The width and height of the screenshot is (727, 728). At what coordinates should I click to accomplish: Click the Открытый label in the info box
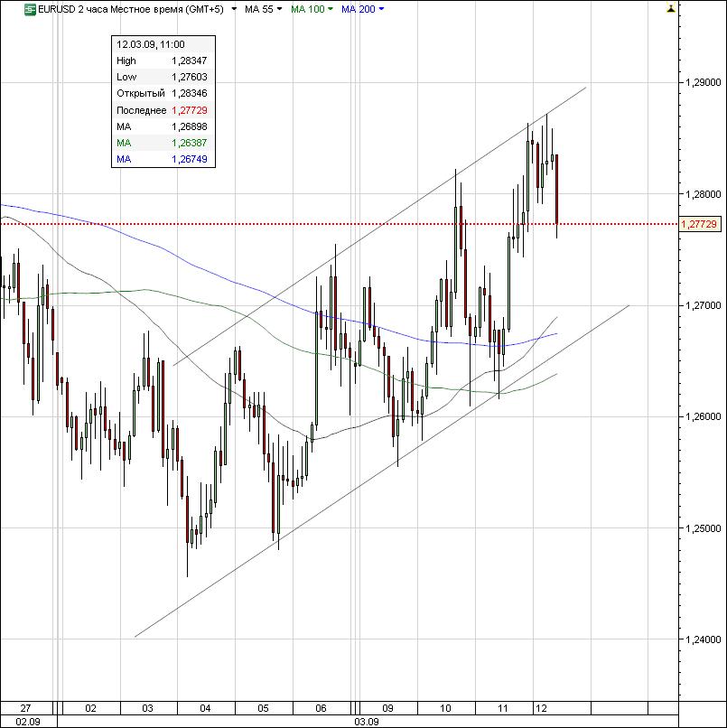pyautogui.click(x=141, y=93)
